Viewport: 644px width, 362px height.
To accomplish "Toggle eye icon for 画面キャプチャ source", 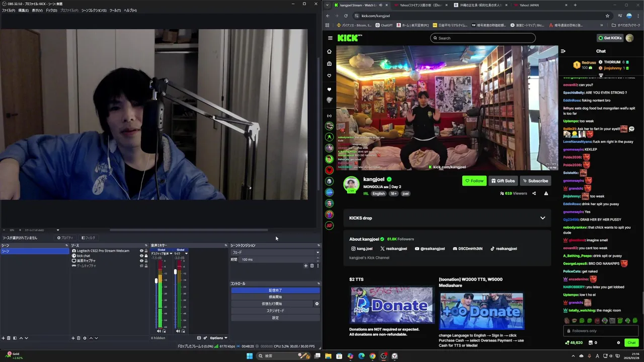I will (141, 260).
